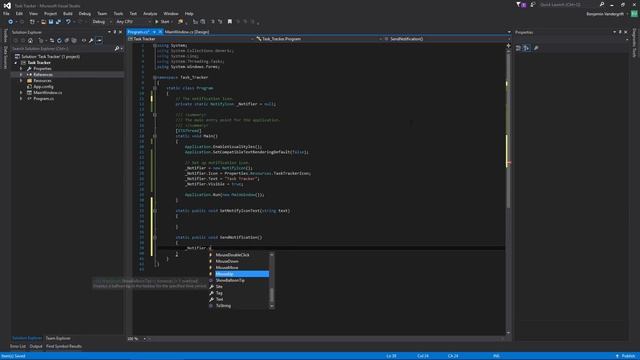Pin the Solution Explorer panel
Viewport: 640px width, 360px height.
(115, 32)
